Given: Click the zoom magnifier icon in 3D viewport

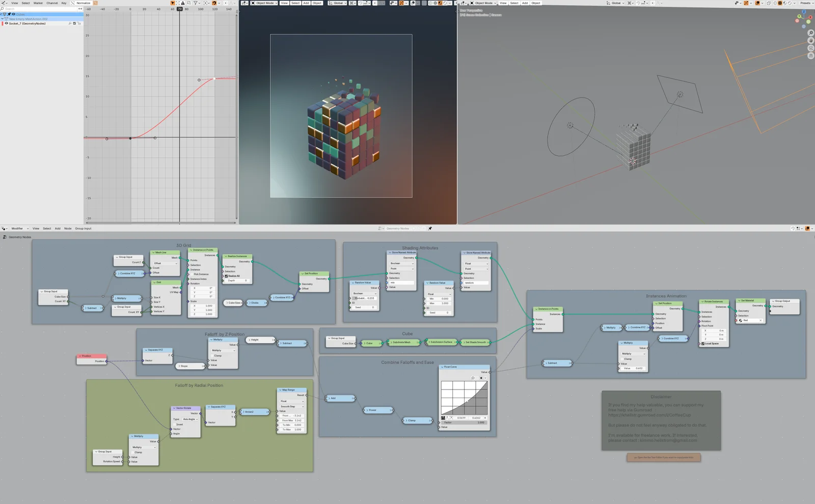Looking at the screenshot, I should [810, 33].
